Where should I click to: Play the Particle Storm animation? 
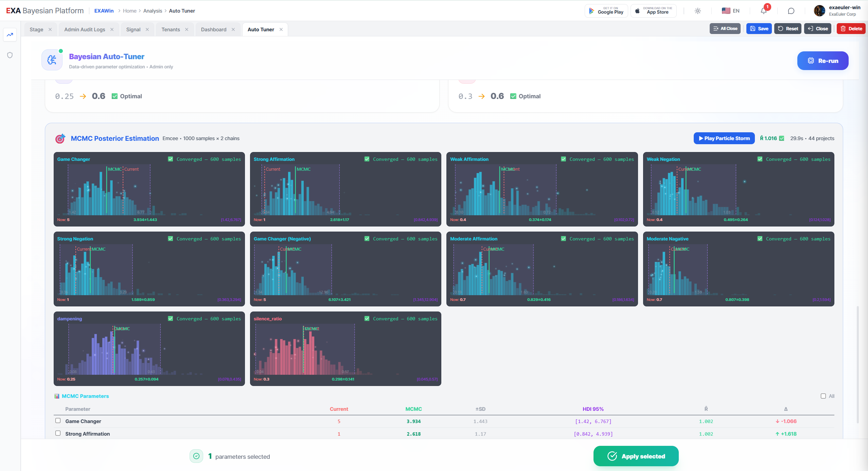point(724,138)
